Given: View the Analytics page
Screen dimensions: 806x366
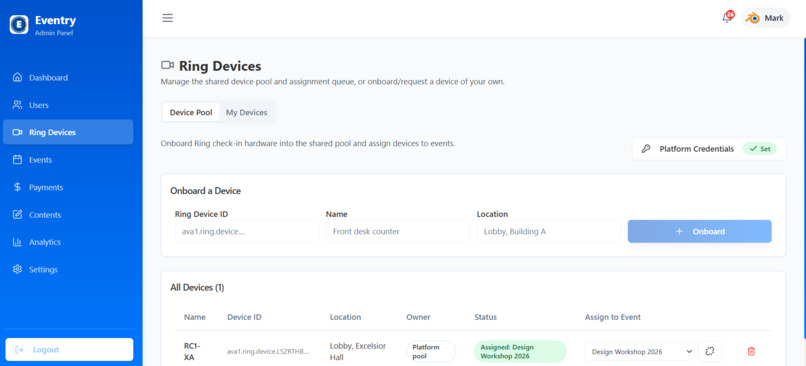Looking at the screenshot, I should pyautogui.click(x=68, y=242).
